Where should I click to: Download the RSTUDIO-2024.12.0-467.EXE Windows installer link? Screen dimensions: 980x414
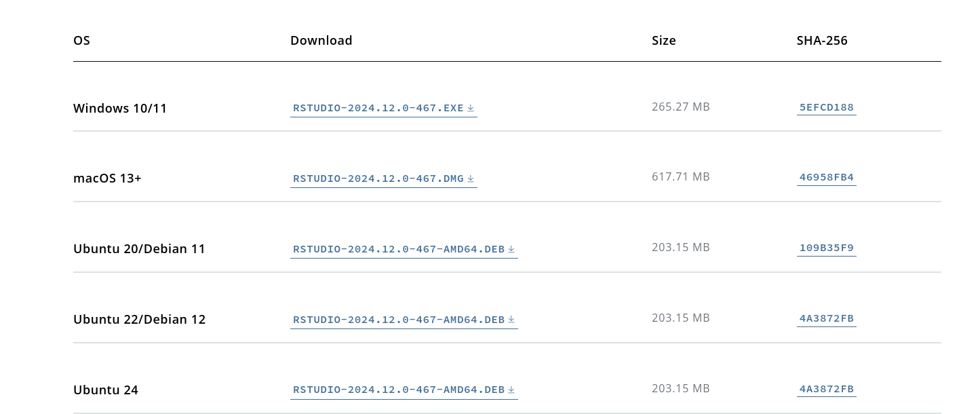(x=378, y=108)
